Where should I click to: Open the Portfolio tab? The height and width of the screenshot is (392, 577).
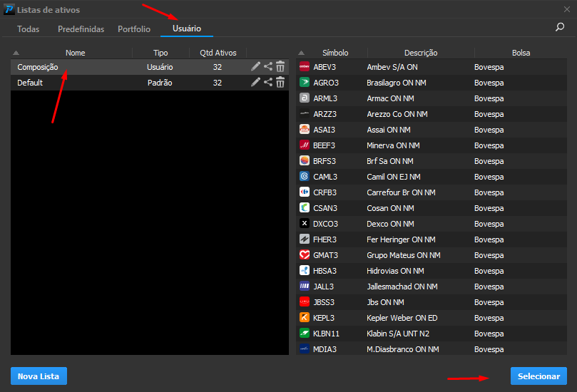(x=134, y=29)
